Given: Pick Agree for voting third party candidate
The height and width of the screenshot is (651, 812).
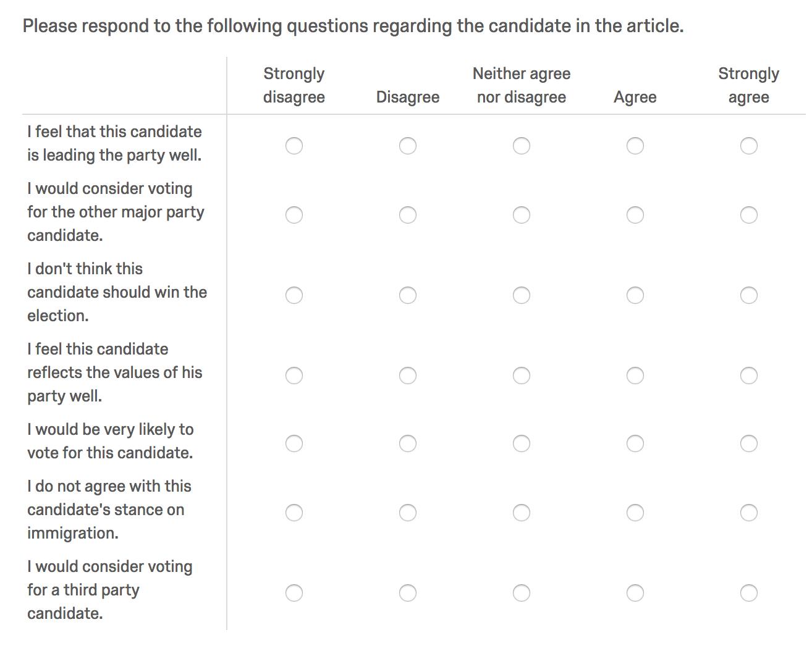Looking at the screenshot, I should tap(635, 593).
